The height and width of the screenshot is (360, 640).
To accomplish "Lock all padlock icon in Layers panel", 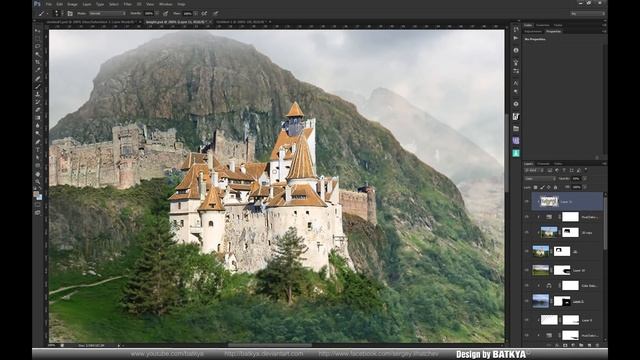I will click(x=555, y=187).
